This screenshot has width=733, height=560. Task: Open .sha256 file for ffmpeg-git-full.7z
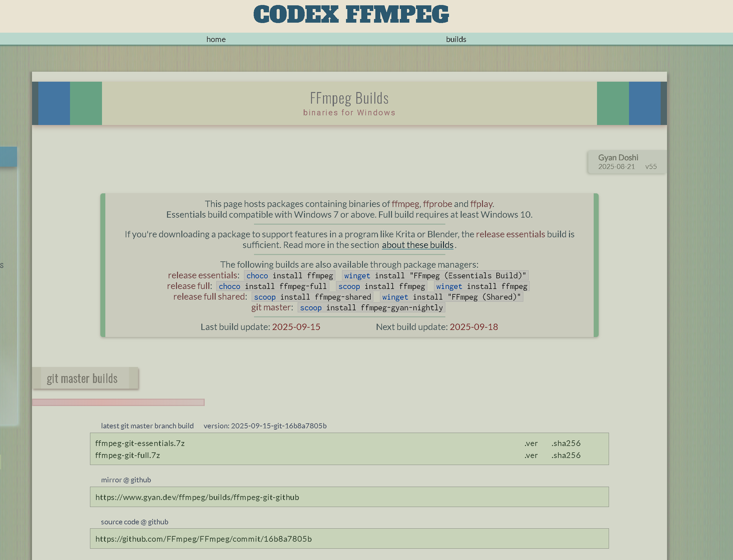click(566, 455)
